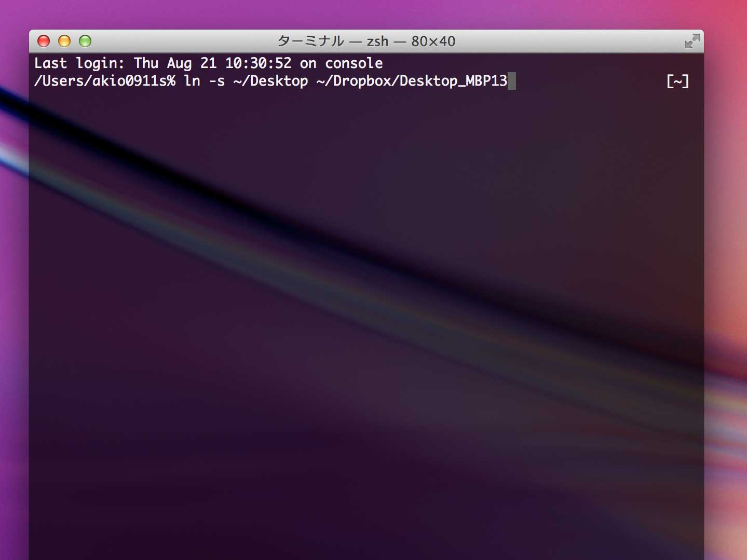Click the "[~]" right-side prompt indicator
This screenshot has height=560, width=747.
coord(677,81)
